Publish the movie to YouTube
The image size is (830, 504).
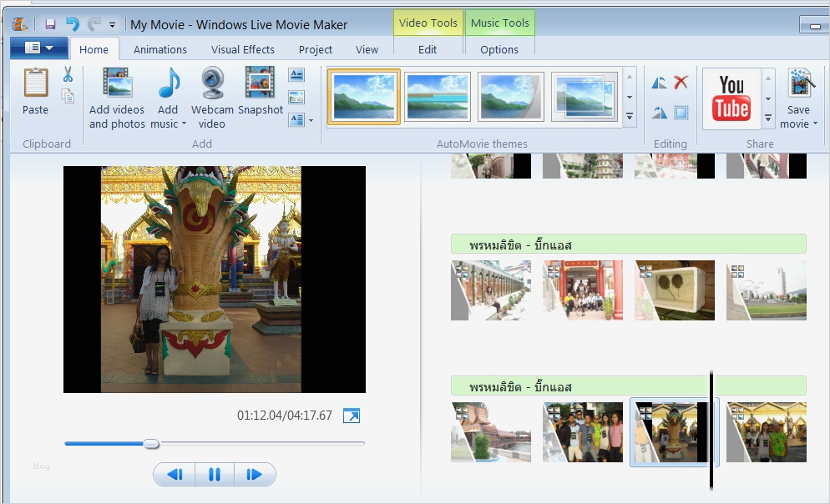click(731, 98)
